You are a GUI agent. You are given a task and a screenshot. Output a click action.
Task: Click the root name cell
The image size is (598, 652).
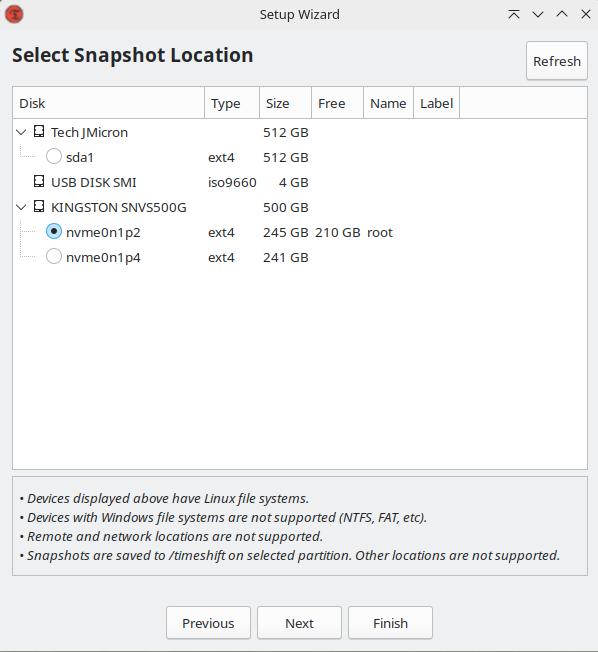(x=380, y=232)
